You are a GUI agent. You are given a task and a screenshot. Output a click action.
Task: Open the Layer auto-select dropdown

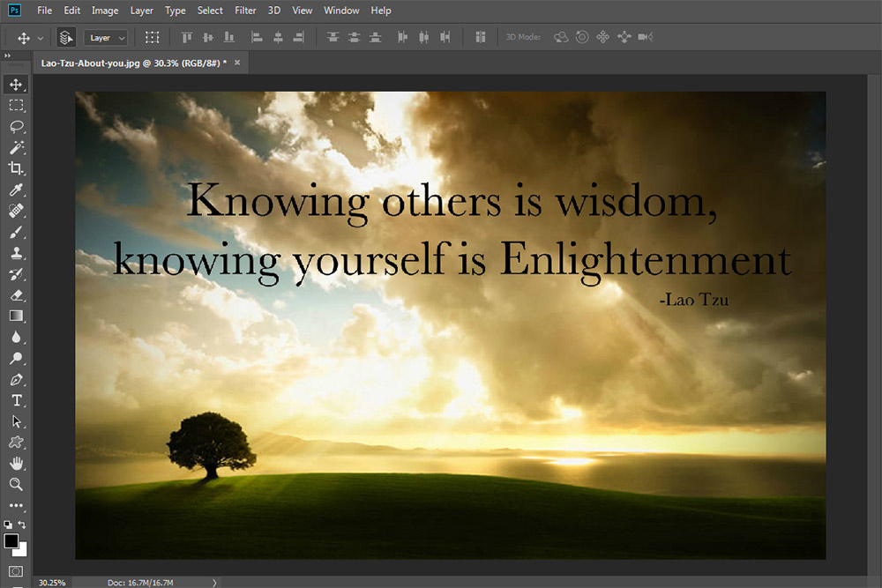click(x=106, y=38)
